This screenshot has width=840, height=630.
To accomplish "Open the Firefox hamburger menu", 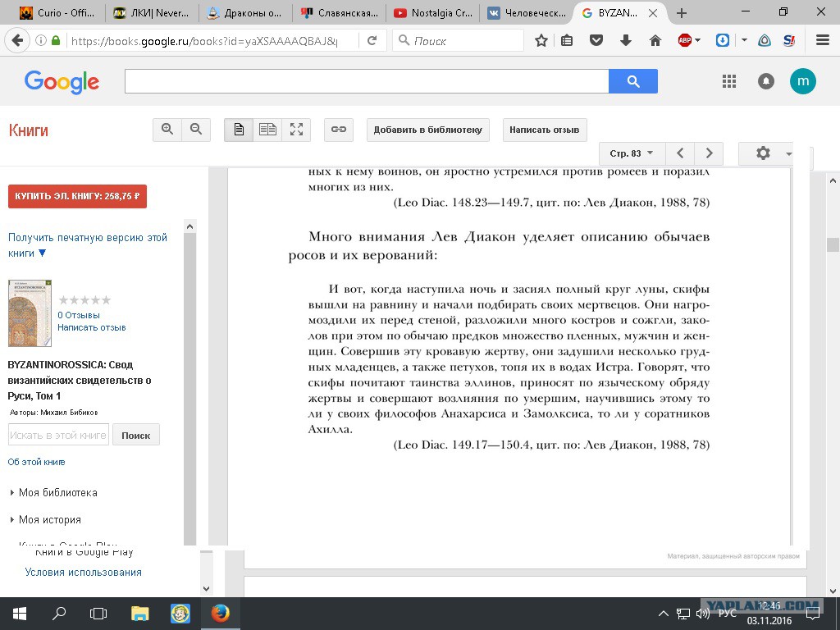I will [823, 40].
